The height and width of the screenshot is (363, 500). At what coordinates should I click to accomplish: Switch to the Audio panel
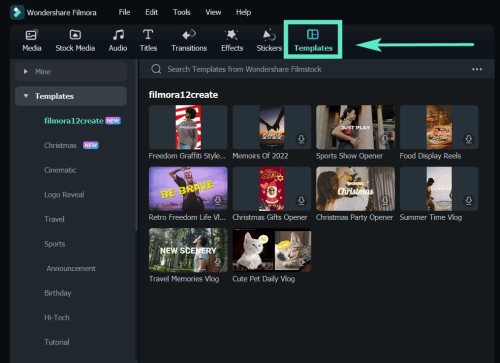pyautogui.click(x=118, y=35)
